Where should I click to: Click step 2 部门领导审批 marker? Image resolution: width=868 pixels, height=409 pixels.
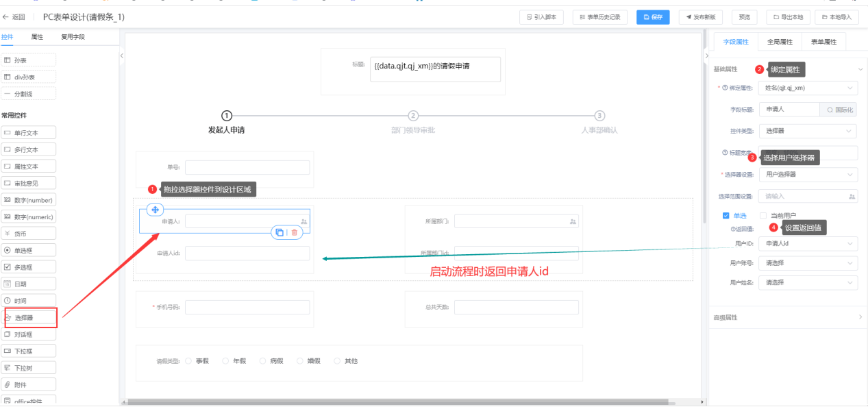[x=413, y=116]
